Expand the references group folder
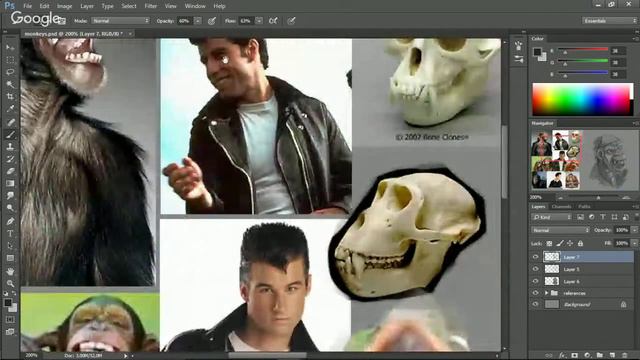Image resolution: width=640 pixels, height=360 pixels. (546, 293)
